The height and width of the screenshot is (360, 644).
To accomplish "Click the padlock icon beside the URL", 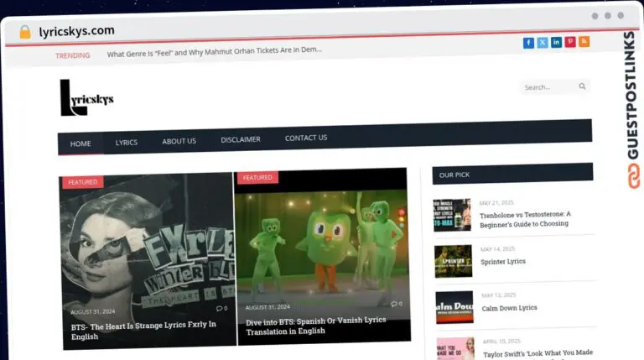I will 24,32.
